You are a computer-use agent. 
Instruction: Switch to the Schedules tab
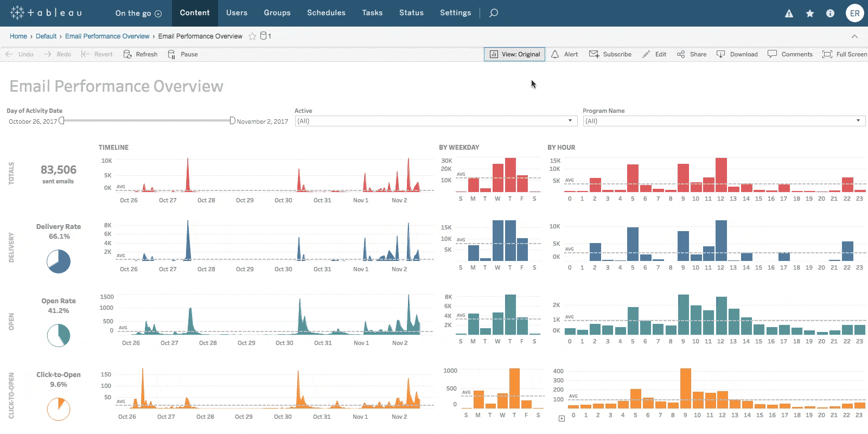[x=326, y=13]
